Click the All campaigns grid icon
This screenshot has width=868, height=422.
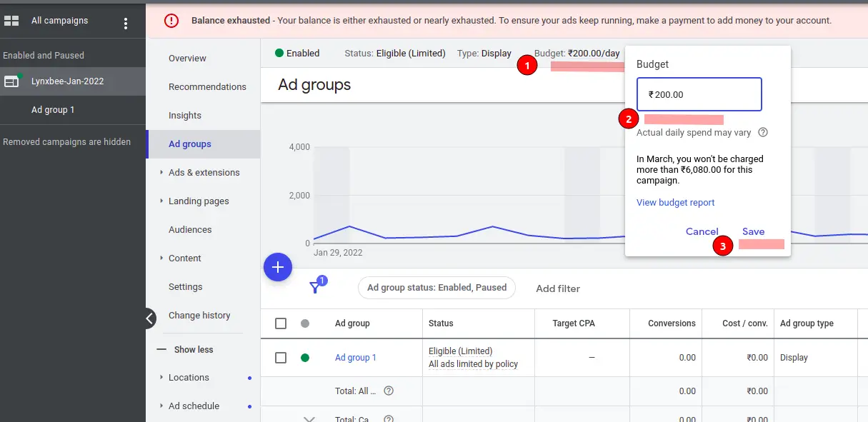(x=11, y=21)
